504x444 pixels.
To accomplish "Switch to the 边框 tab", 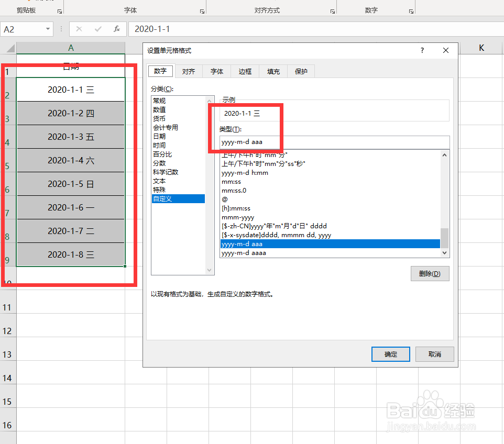I will 245,71.
